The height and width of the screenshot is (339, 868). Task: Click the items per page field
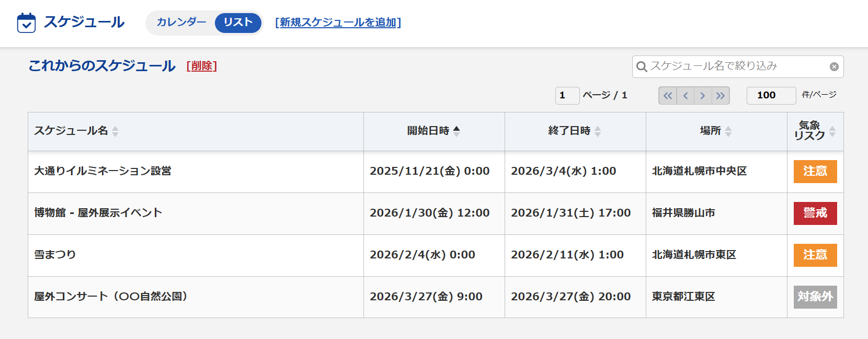click(x=771, y=95)
